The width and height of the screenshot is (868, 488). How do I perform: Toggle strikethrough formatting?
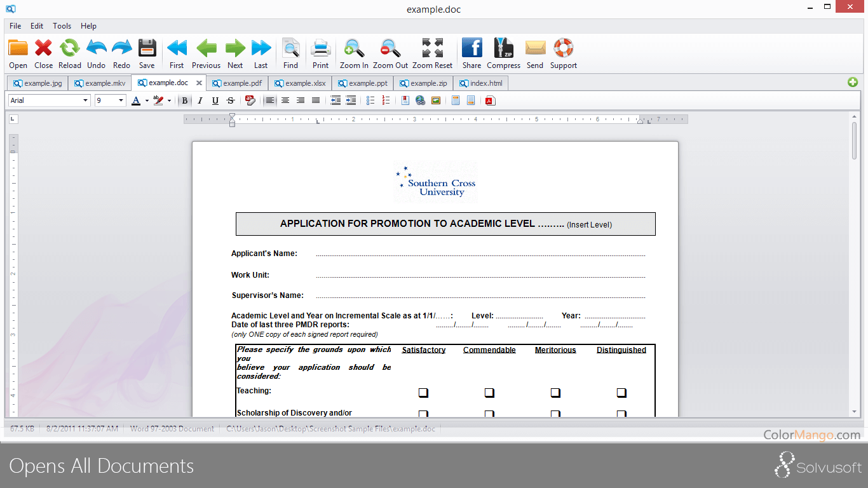point(231,100)
